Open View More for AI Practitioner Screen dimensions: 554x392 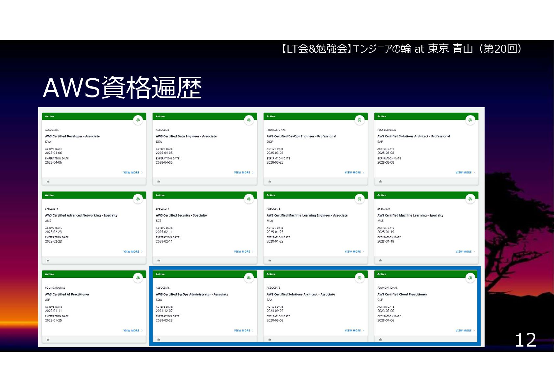tap(133, 330)
